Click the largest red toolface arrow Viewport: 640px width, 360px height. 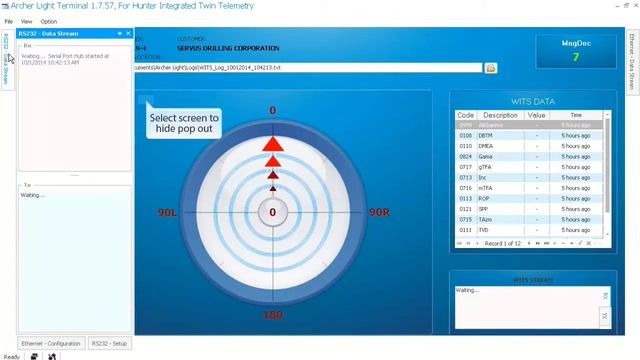(x=273, y=144)
